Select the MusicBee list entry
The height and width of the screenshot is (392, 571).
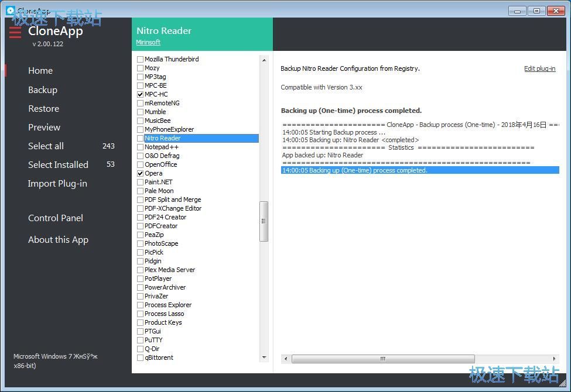coord(158,121)
